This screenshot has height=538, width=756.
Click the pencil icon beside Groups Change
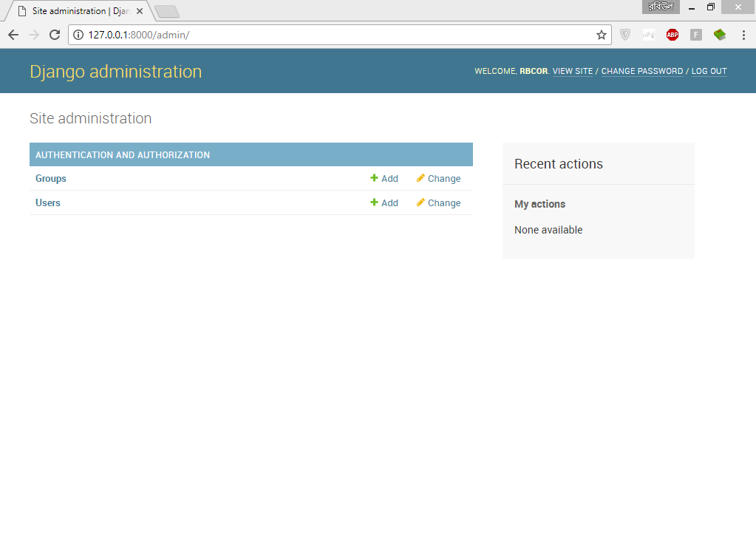[x=420, y=178]
